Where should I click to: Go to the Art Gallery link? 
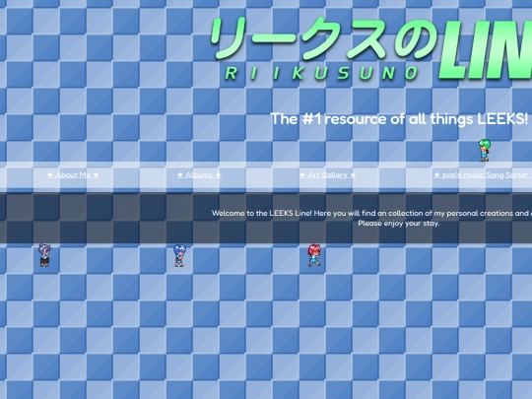click(x=328, y=175)
